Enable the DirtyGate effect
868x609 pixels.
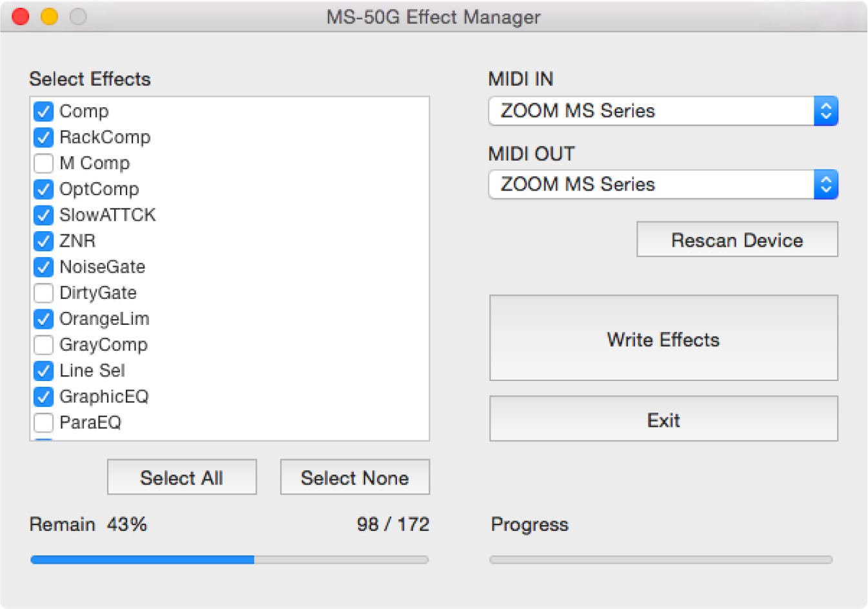click(43, 293)
